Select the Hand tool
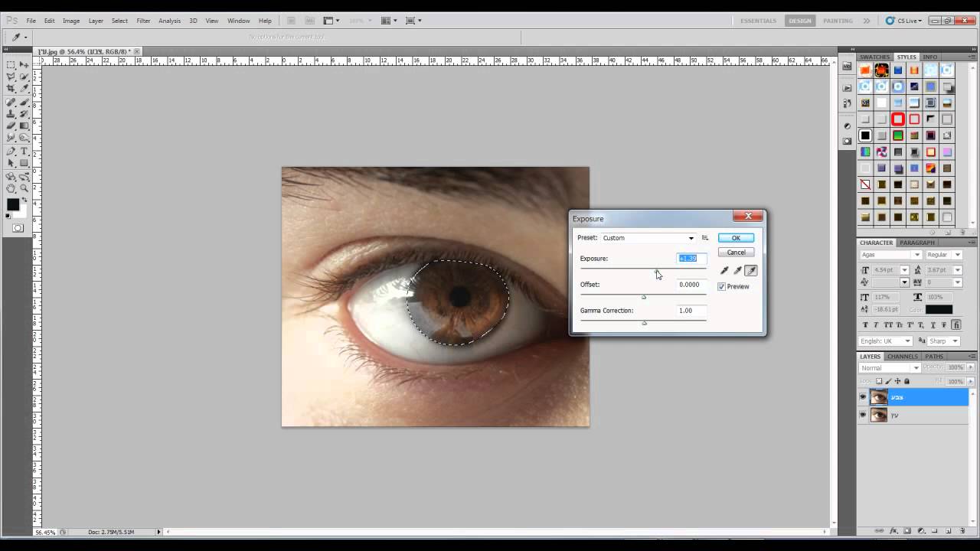980x551 pixels. click(11, 188)
